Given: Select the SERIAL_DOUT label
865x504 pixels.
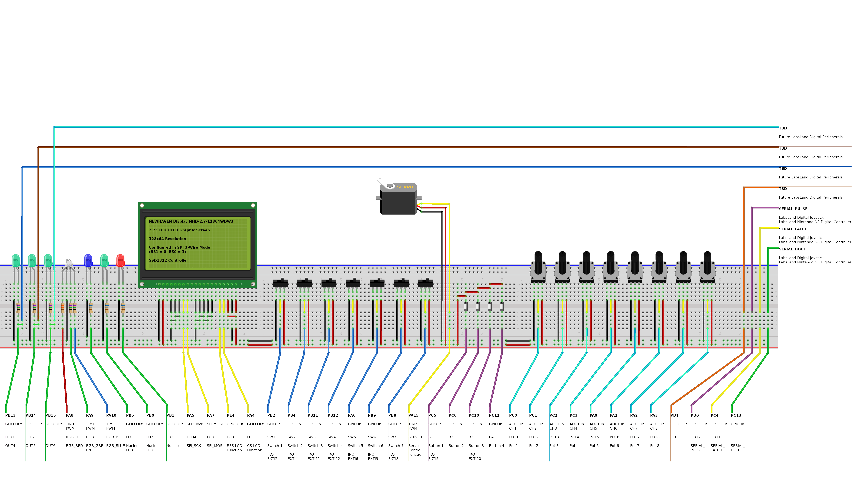Looking at the screenshot, I should pyautogui.click(x=792, y=249).
